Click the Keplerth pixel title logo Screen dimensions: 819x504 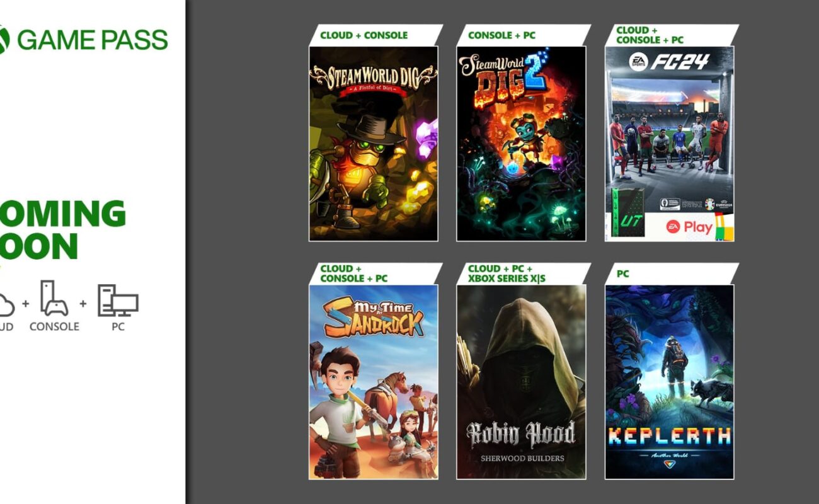pyautogui.click(x=670, y=436)
